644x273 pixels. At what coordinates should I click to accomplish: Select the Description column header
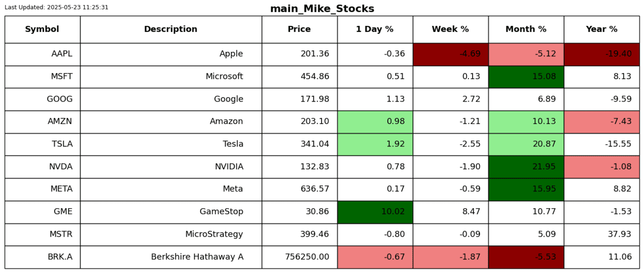[x=170, y=29]
